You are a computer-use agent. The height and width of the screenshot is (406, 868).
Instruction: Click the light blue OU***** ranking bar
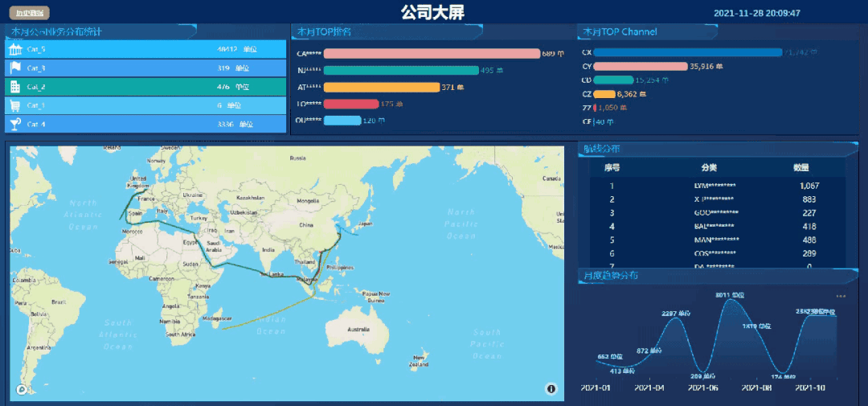tap(342, 121)
